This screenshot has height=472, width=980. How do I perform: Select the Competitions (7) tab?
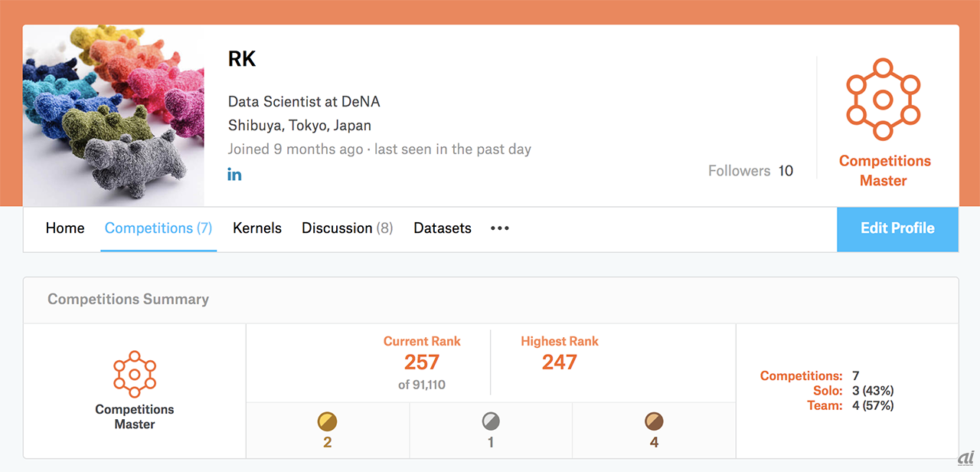tap(158, 228)
